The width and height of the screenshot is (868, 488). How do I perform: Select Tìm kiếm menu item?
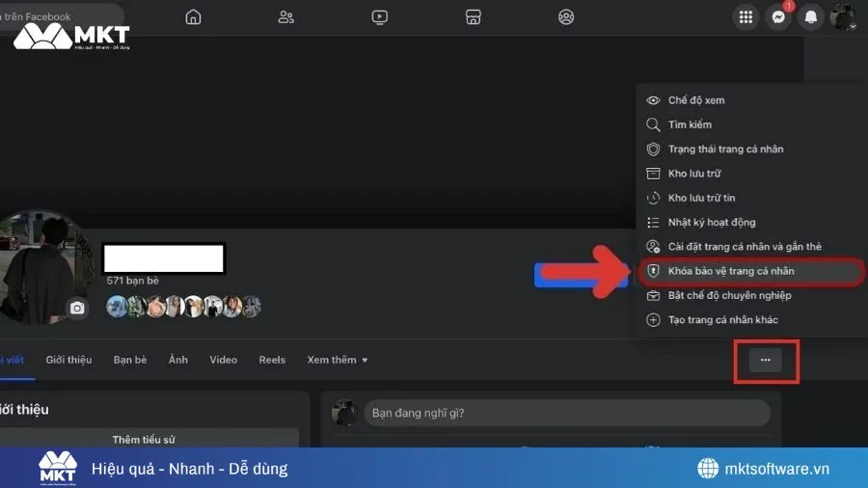pyautogui.click(x=750, y=124)
